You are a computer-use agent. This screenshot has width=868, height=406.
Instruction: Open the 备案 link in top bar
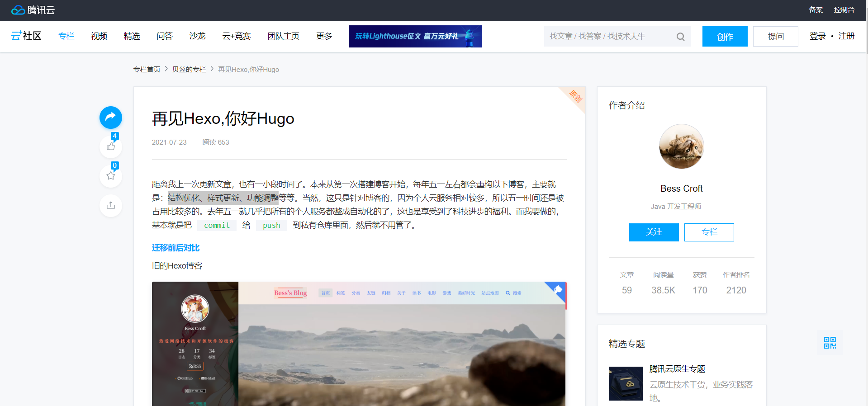[x=816, y=10]
